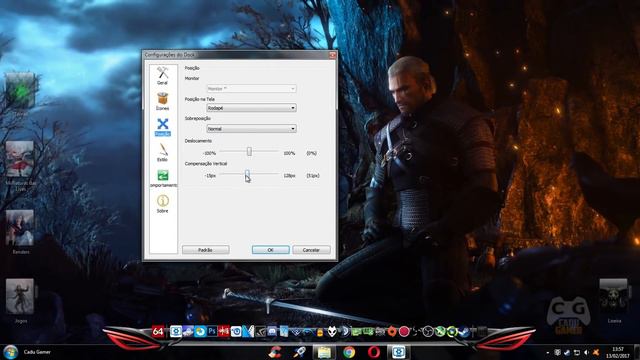Click the volume speaker icon in system tray

tap(586, 352)
